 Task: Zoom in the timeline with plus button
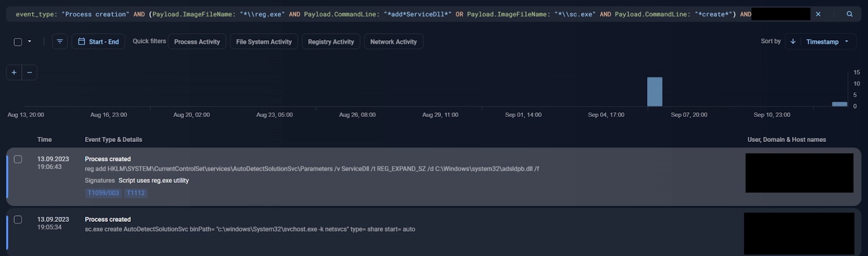pos(14,72)
